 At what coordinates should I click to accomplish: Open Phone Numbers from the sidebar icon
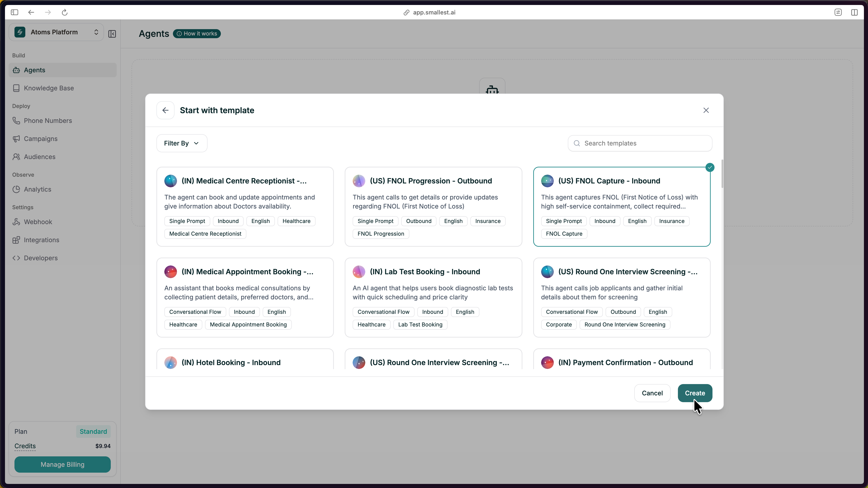(x=17, y=120)
